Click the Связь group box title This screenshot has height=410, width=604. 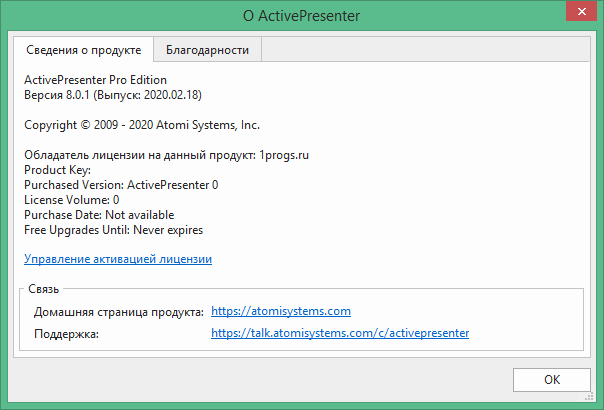point(44,289)
